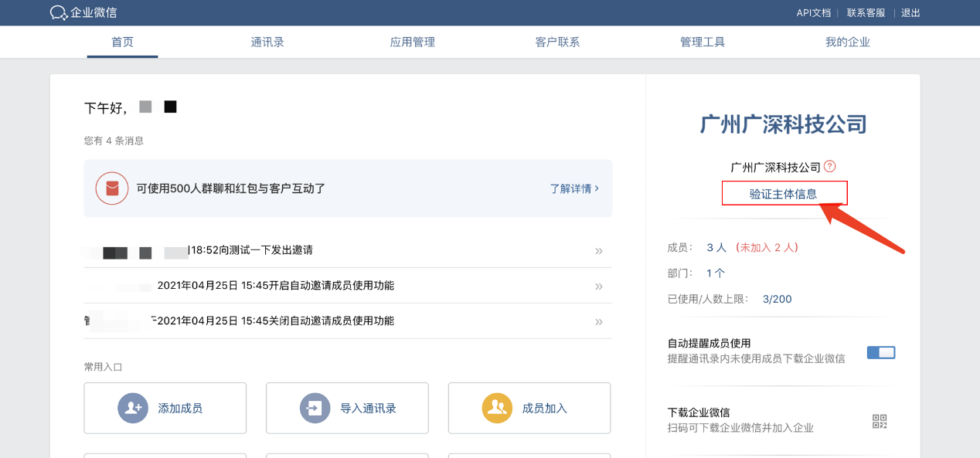Click the 您有 4 条消息 text
The width and height of the screenshot is (980, 458).
pyautogui.click(x=114, y=141)
